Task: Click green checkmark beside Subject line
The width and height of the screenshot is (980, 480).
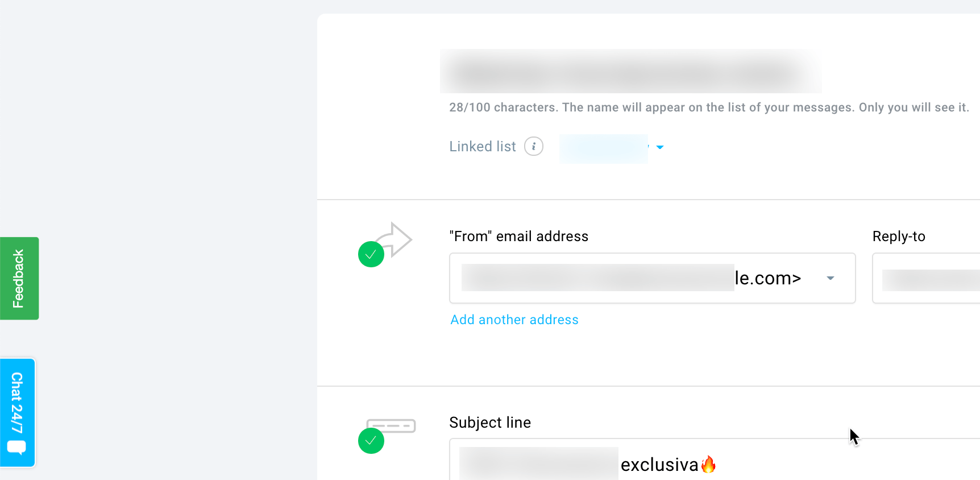Action: coord(371,441)
